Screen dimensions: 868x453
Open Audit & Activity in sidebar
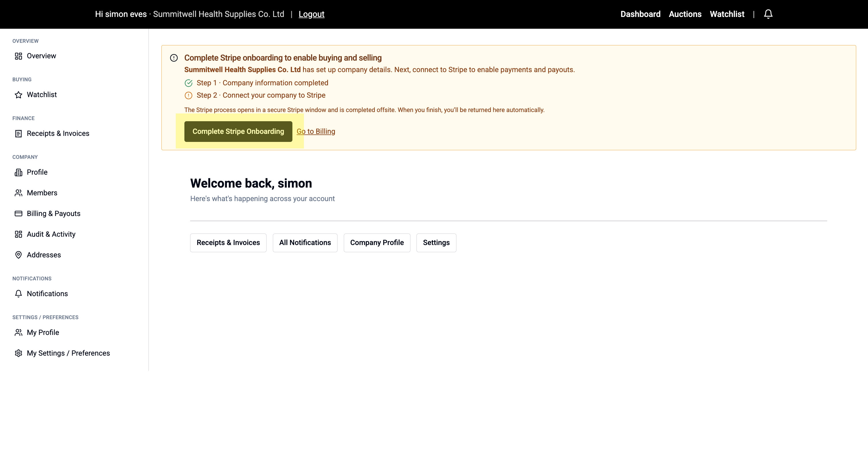[51, 234]
